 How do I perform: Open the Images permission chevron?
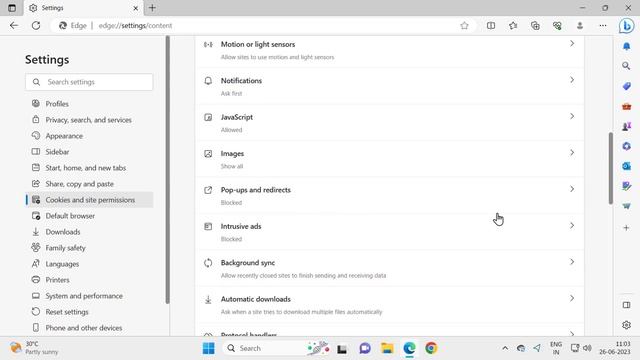(x=572, y=153)
